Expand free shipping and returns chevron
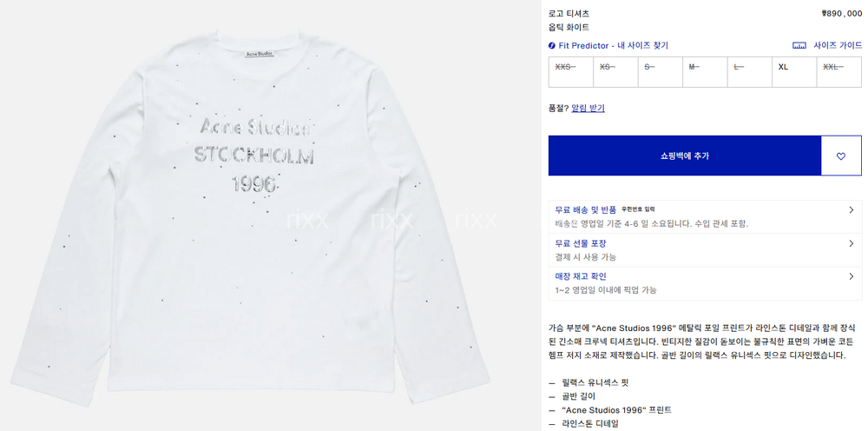868x431 pixels. pyautogui.click(x=852, y=210)
